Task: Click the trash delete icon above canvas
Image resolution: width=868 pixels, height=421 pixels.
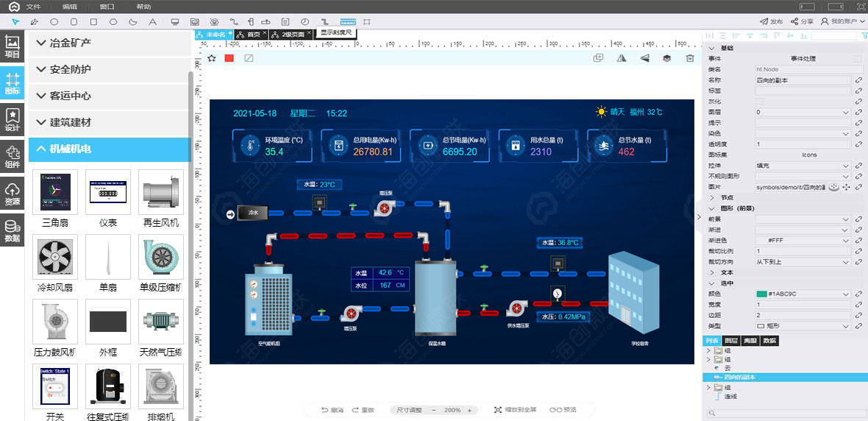Action: pos(690,58)
